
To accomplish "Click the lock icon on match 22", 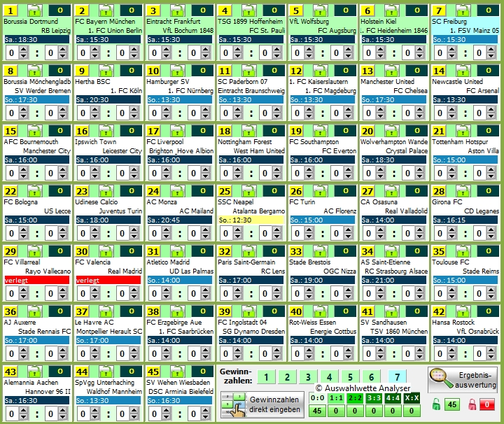I will (x=35, y=191).
